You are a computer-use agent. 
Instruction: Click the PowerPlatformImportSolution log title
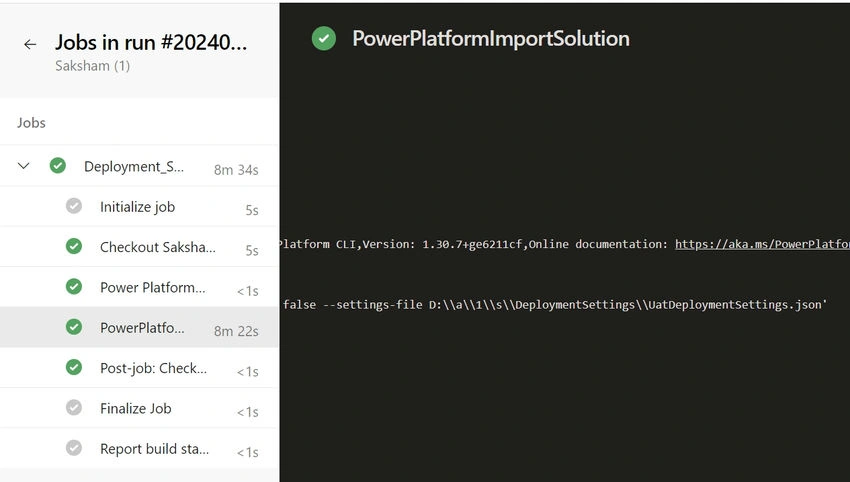(491, 38)
